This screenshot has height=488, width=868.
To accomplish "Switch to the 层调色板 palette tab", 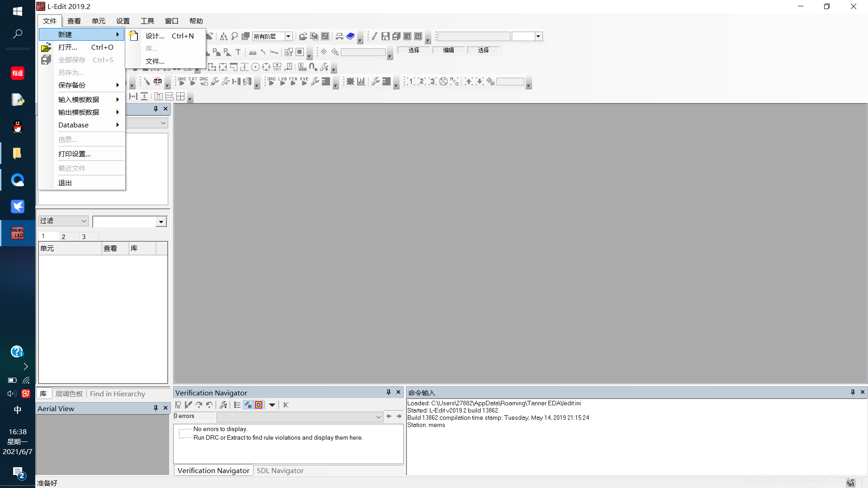I will click(69, 394).
